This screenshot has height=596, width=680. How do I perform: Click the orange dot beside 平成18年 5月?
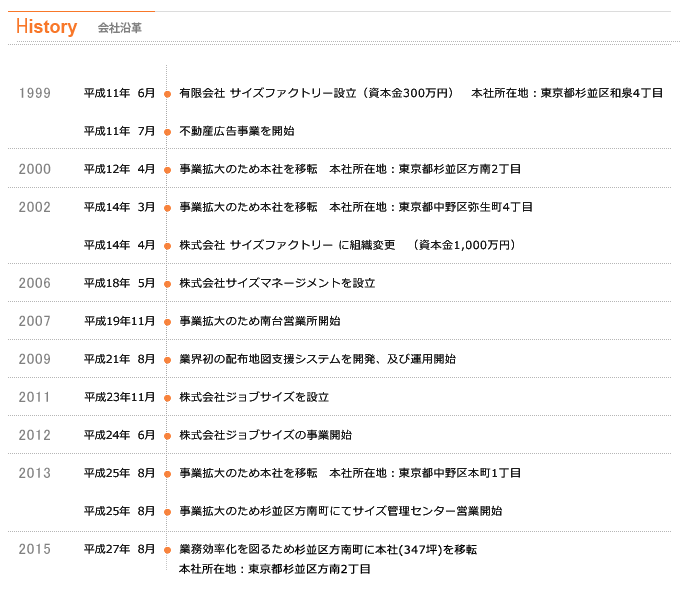(167, 284)
